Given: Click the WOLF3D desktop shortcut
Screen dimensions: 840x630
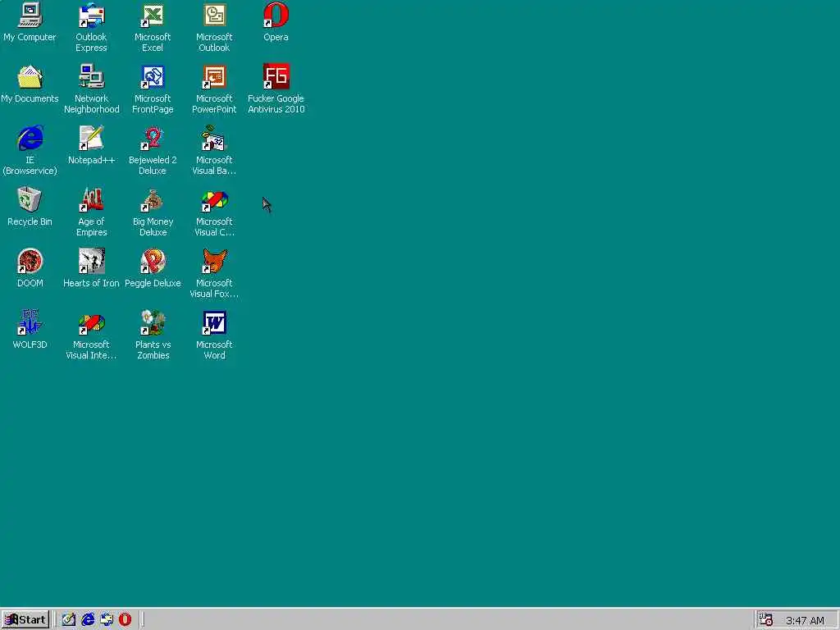Looking at the screenshot, I should 30,330.
